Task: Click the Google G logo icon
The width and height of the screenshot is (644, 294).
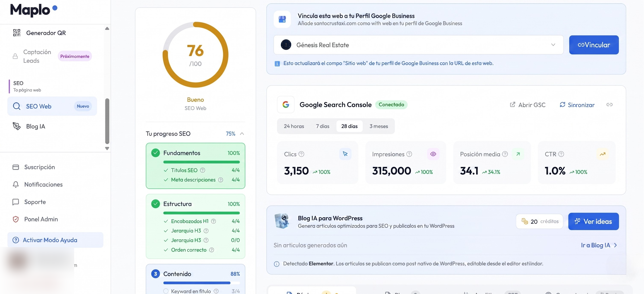Action: click(x=286, y=104)
